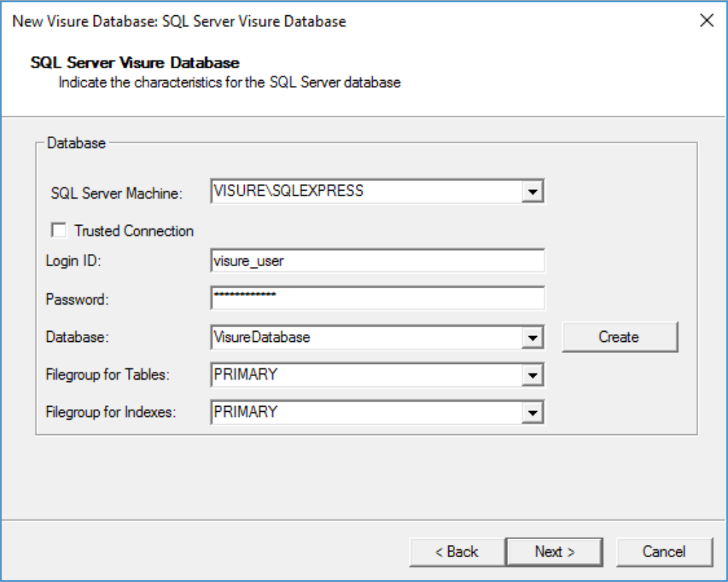Open the Filegroup for Tables dropdown
728x582 pixels.
tap(532, 375)
